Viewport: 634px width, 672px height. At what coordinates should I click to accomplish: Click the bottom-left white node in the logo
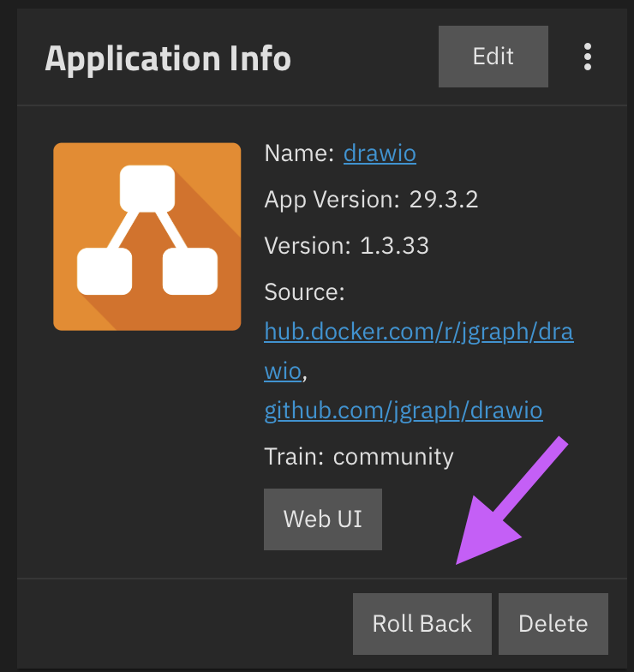point(105,271)
